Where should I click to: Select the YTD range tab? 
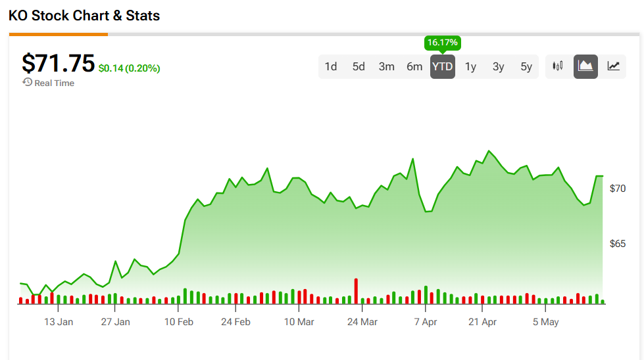(x=442, y=66)
